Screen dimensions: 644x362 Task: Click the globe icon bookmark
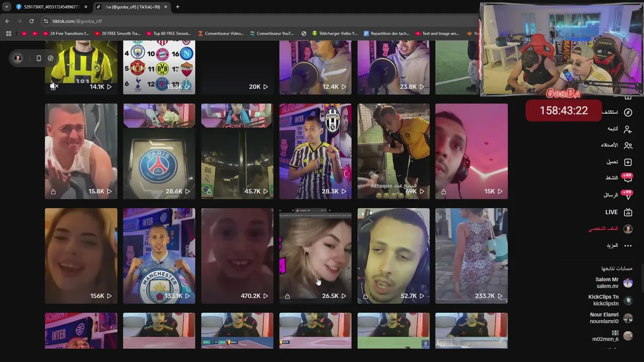click(304, 34)
